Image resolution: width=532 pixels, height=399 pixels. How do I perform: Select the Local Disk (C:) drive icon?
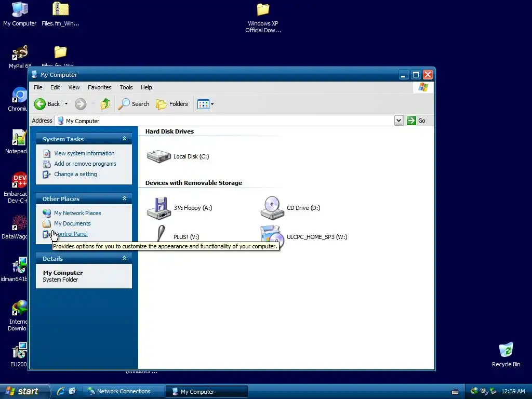[x=159, y=156]
